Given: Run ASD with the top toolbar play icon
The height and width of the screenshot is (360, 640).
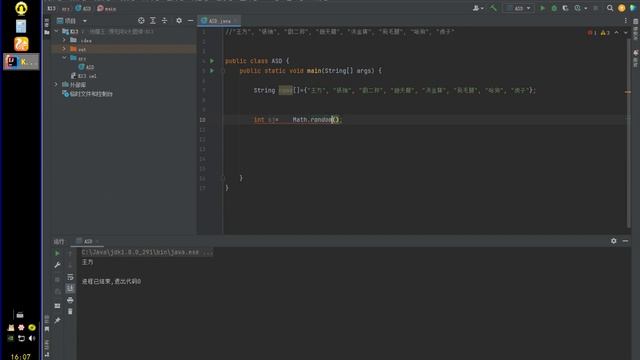Looking at the screenshot, I should 542,8.
